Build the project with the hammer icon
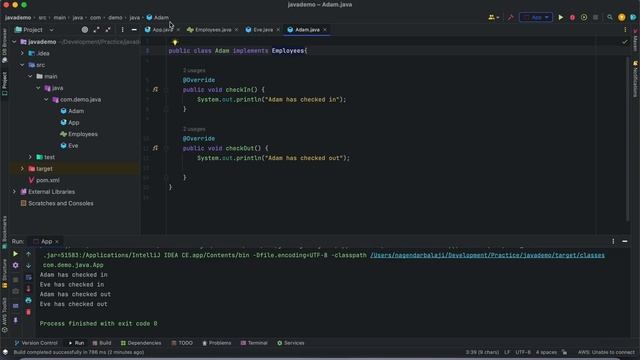The width and height of the screenshot is (640, 360). point(510,18)
